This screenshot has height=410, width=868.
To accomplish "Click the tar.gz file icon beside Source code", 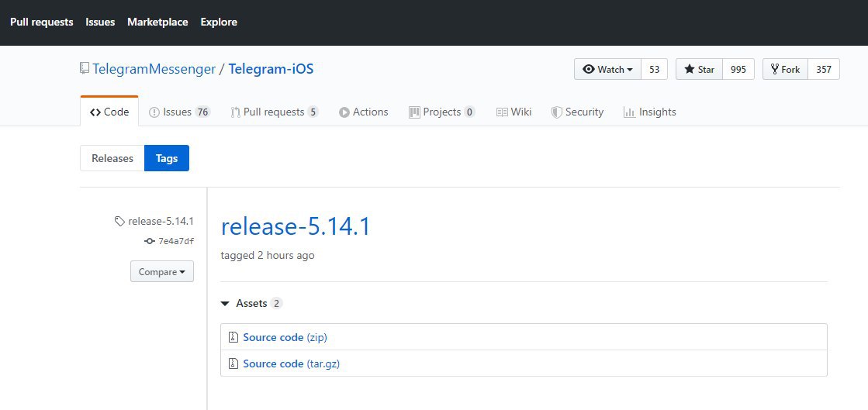I will click(x=233, y=363).
